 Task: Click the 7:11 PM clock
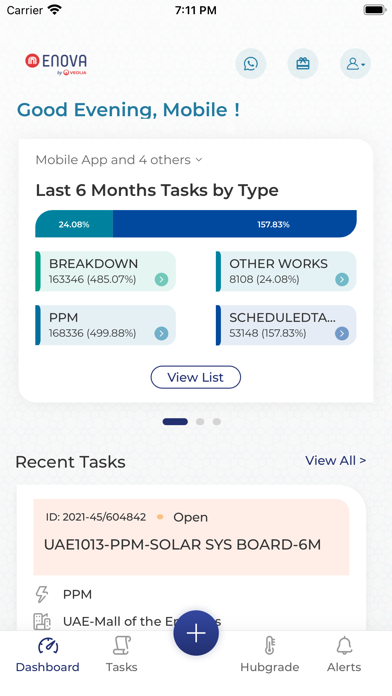[196, 10]
